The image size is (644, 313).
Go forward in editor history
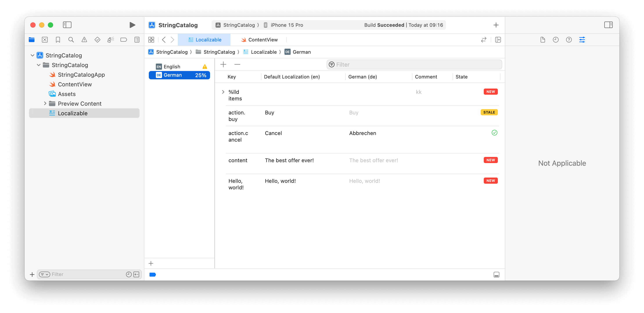click(172, 40)
